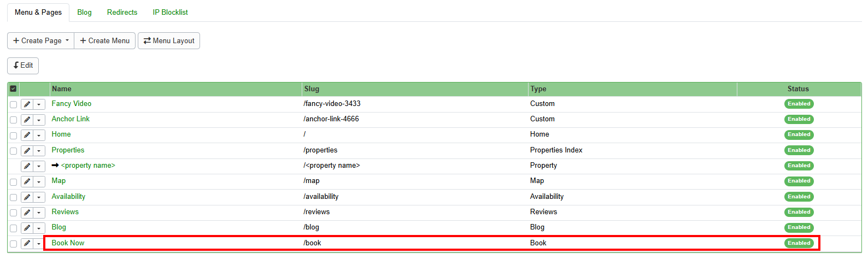The height and width of the screenshot is (259, 868).
Task: Tick the checkbox for Blog page row
Action: click(x=13, y=228)
